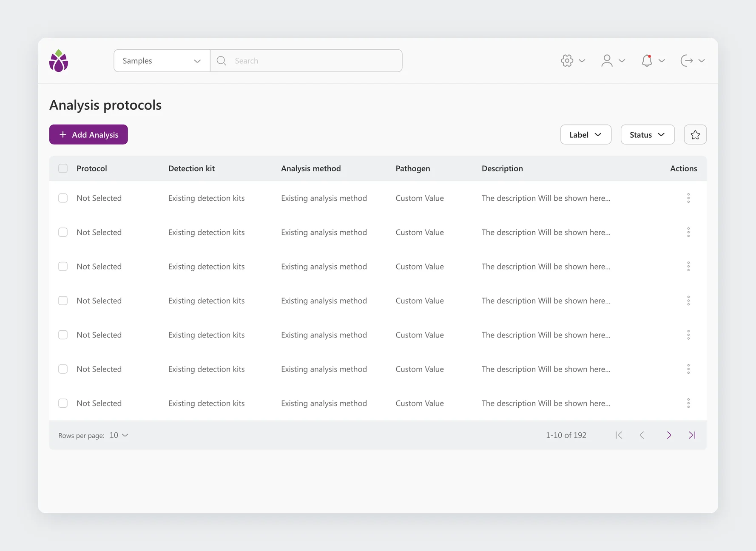Viewport: 756px width, 551px height.
Task: Open the actions menu for the third row
Action: (688, 267)
